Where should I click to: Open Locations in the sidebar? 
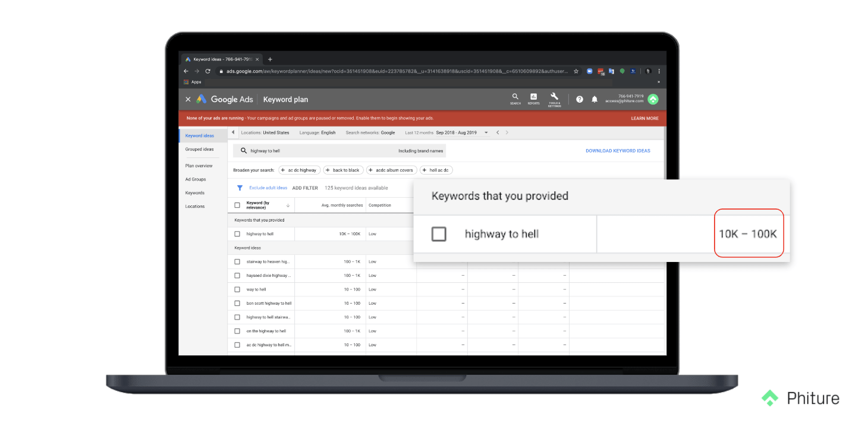coord(195,207)
